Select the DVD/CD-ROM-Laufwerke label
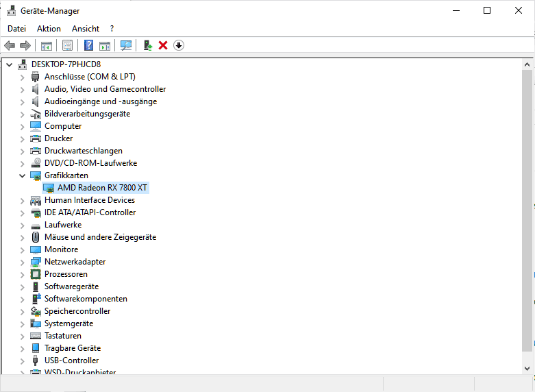The width and height of the screenshot is (535, 392). click(x=90, y=163)
